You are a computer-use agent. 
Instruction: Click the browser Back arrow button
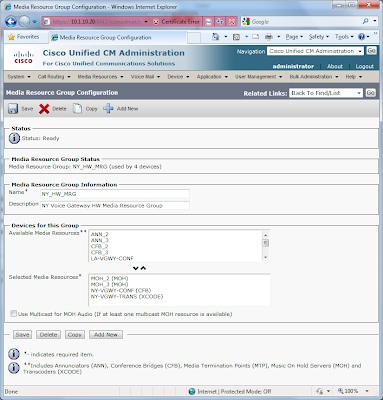[x=11, y=22]
